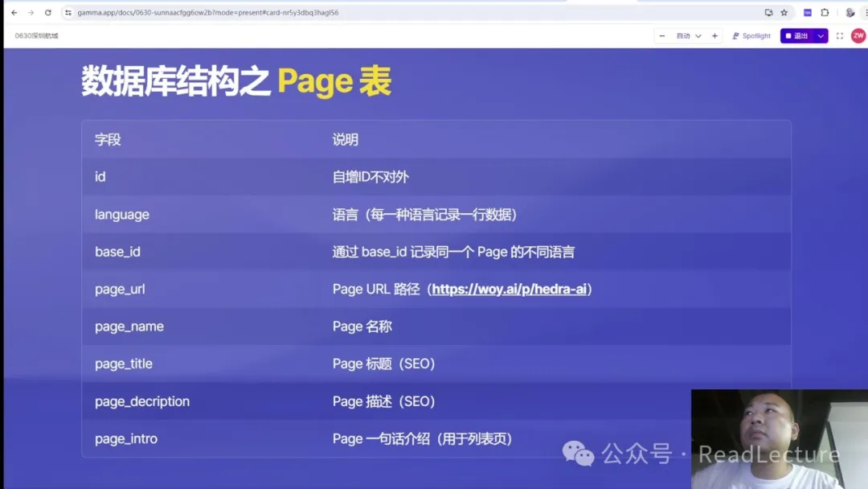Reload the page with the refresh icon
The image size is (868, 489).
[48, 13]
